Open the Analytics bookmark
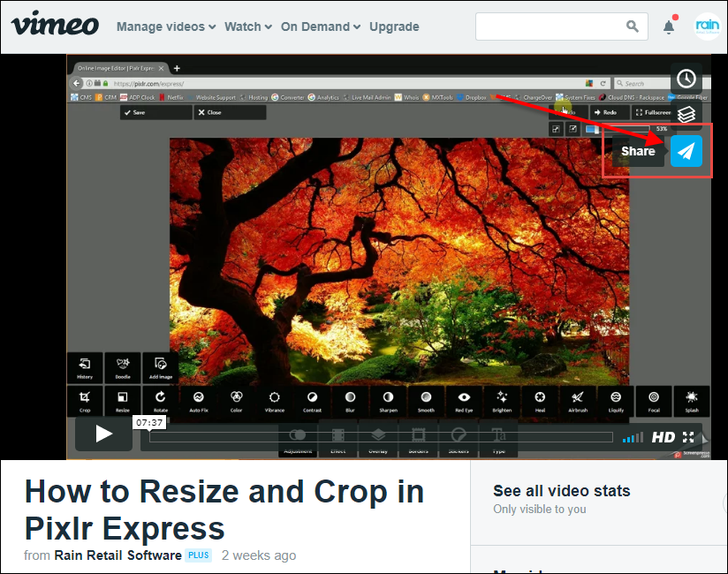728x574 pixels. pyautogui.click(x=323, y=97)
